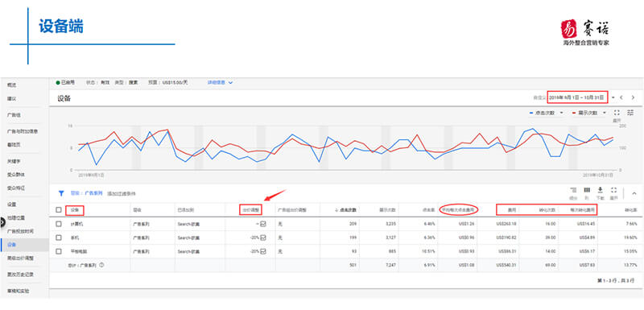This screenshot has width=644, height=310.
Task: Open the 2019 date range dropdown
Action: 577,97
